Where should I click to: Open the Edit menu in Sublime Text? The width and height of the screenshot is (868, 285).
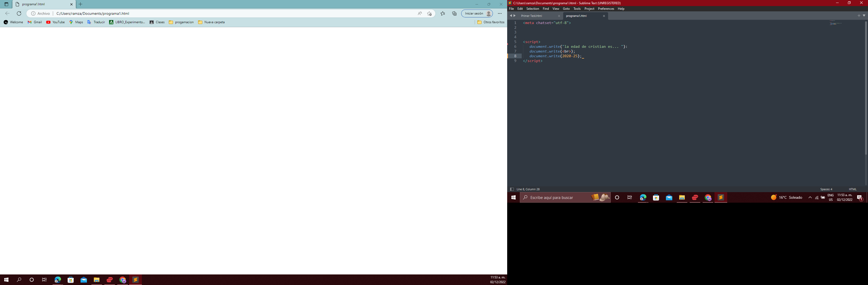[520, 9]
